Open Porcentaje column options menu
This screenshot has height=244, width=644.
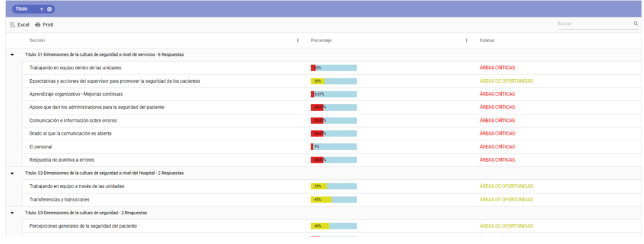[467, 40]
